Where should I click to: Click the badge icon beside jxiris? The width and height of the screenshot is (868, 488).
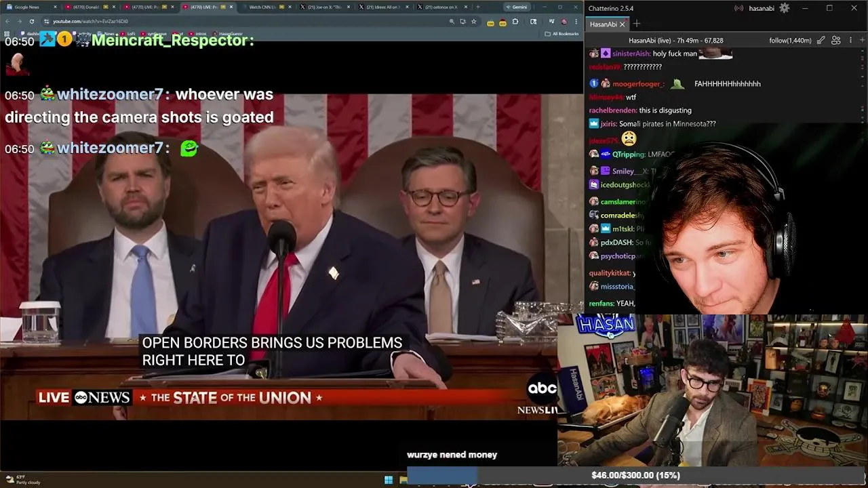coord(594,124)
